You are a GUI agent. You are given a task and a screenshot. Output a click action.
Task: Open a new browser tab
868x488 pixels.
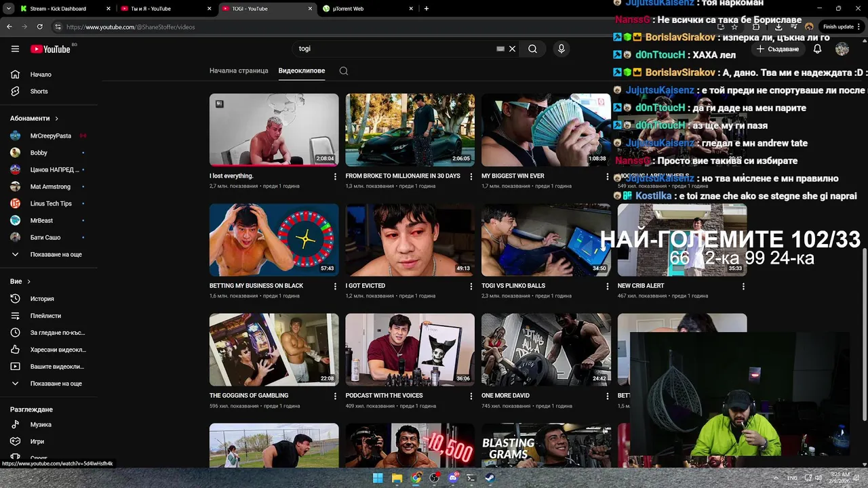[x=427, y=9]
